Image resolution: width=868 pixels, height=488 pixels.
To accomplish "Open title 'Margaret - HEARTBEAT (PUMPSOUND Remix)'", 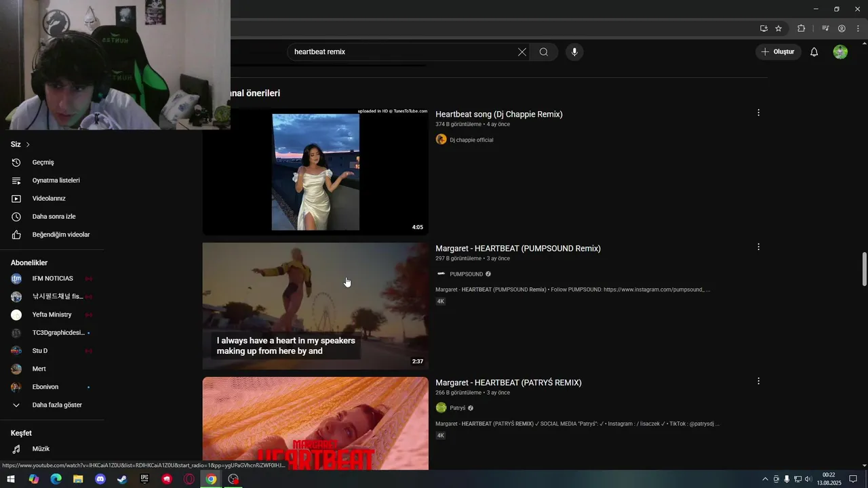I will (x=518, y=248).
